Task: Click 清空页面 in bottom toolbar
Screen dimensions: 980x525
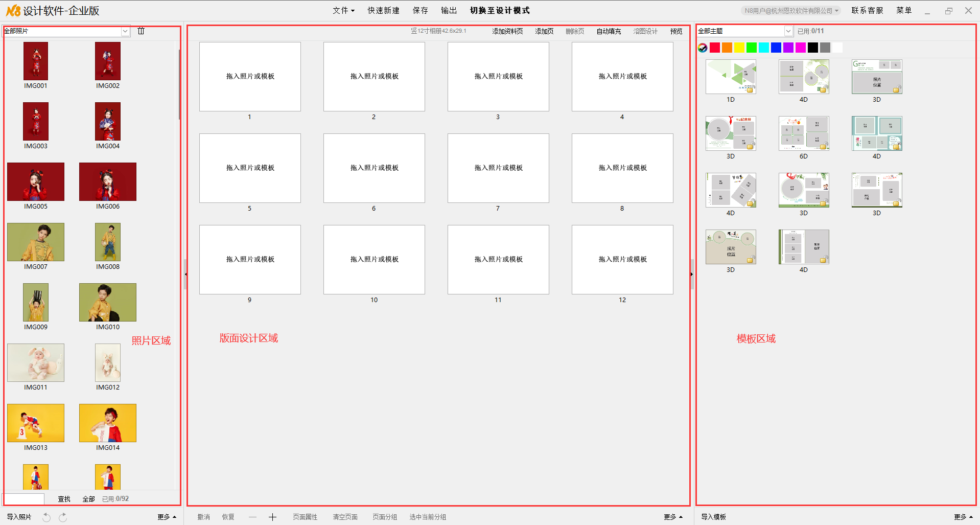Action: tap(345, 517)
